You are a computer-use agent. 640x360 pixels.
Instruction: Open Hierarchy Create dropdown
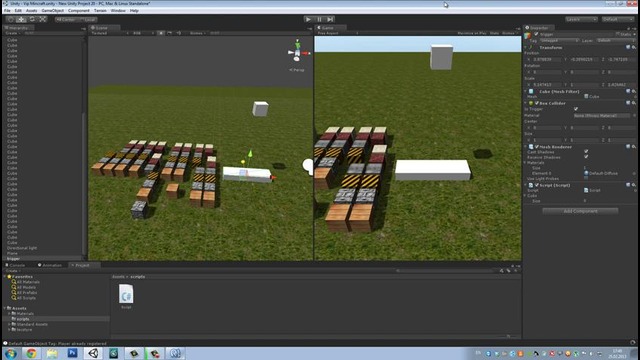click(x=12, y=33)
